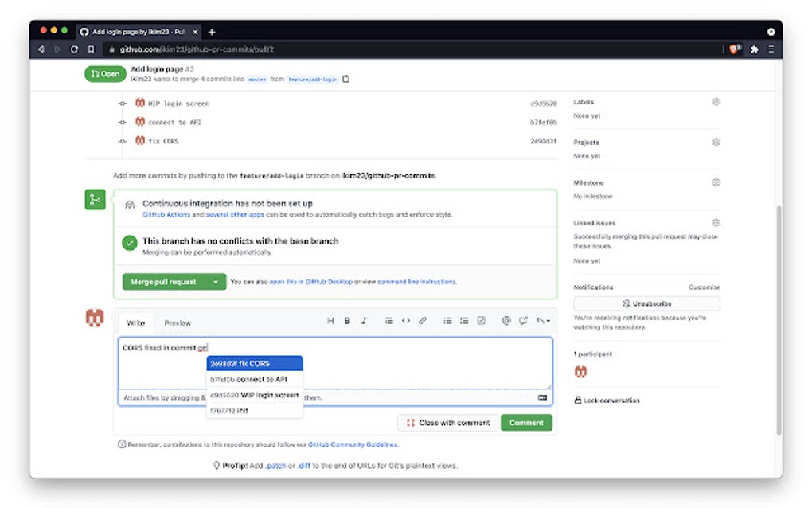Insert bulleted list icon
This screenshot has width=812, height=508.
pos(447,321)
